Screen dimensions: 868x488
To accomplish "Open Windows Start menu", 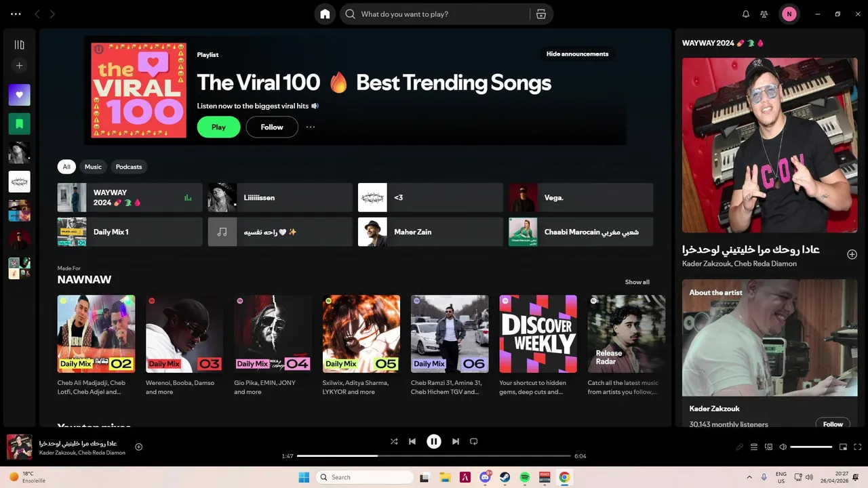I will (x=304, y=477).
